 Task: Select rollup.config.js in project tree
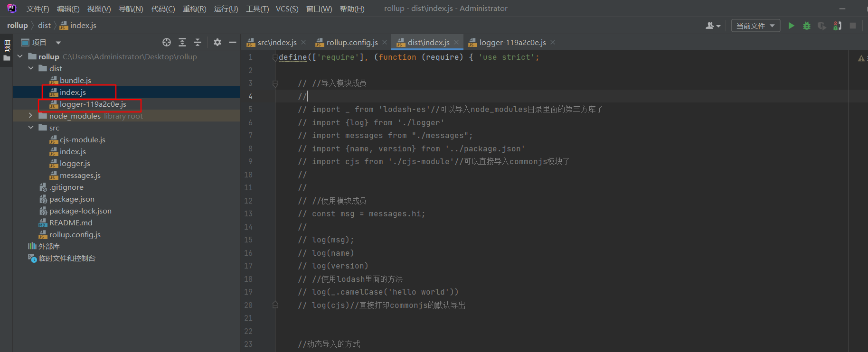(x=69, y=234)
